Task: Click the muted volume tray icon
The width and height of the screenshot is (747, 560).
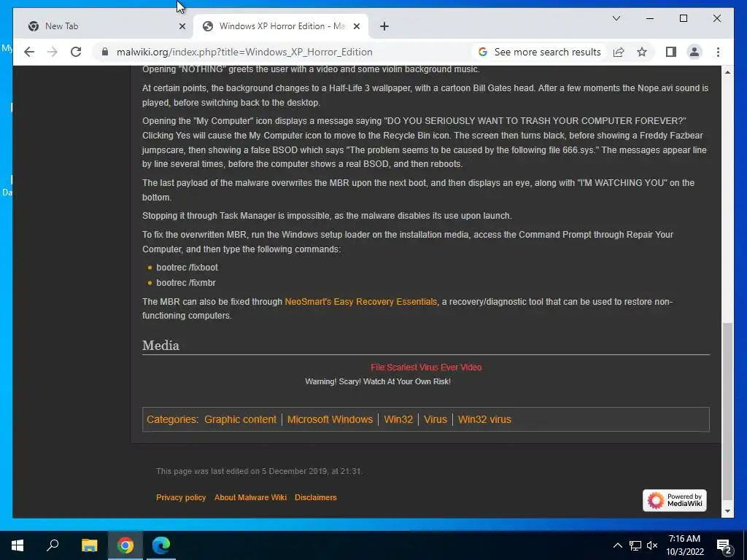Action: tap(652, 545)
